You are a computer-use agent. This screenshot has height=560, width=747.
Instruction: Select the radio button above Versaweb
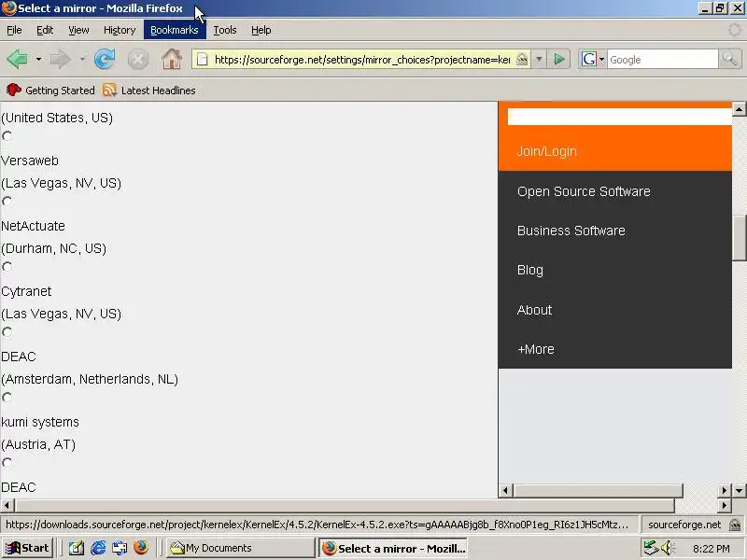(7, 136)
